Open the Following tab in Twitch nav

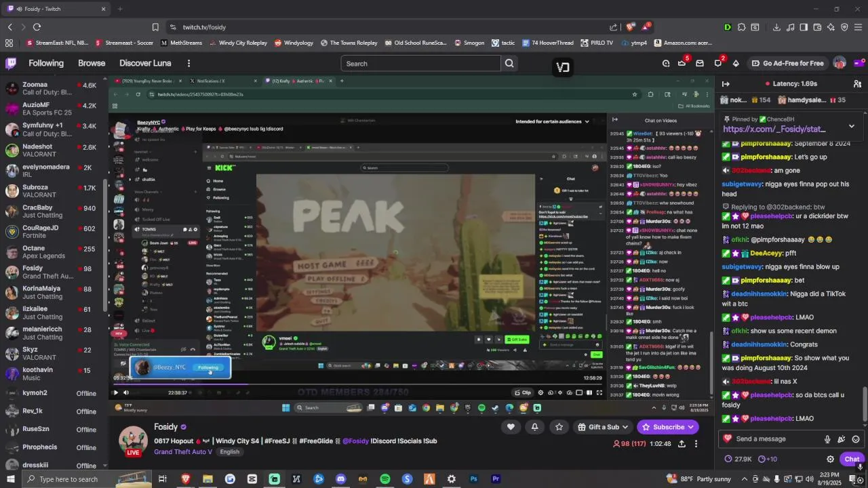coord(46,63)
